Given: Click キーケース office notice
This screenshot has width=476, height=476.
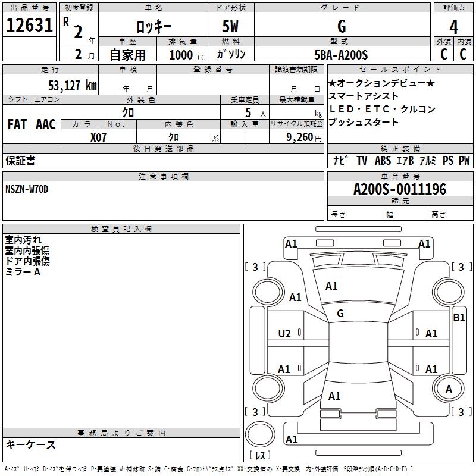Looking at the screenshot, I should pos(30,444).
